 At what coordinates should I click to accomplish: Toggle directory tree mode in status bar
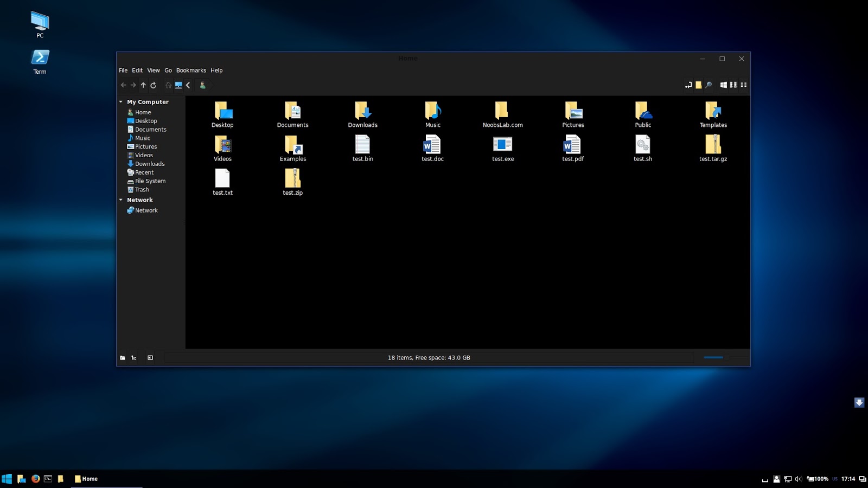coord(134,357)
